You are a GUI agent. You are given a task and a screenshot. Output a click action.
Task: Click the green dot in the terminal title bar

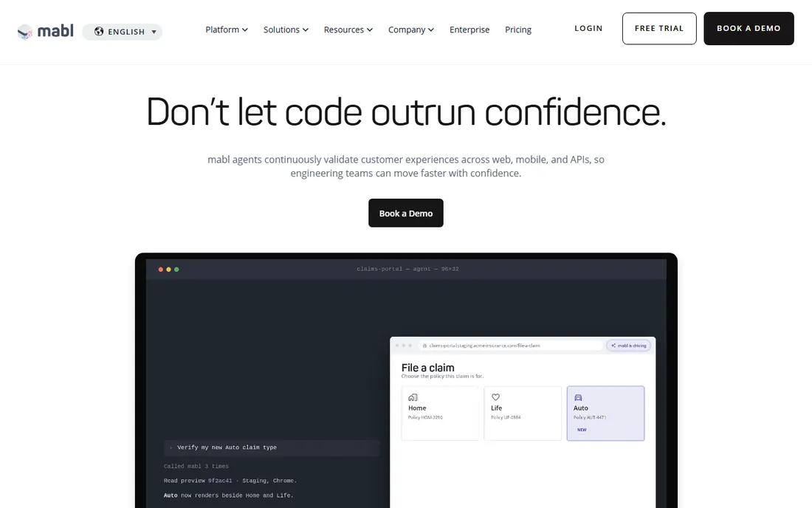176,270
